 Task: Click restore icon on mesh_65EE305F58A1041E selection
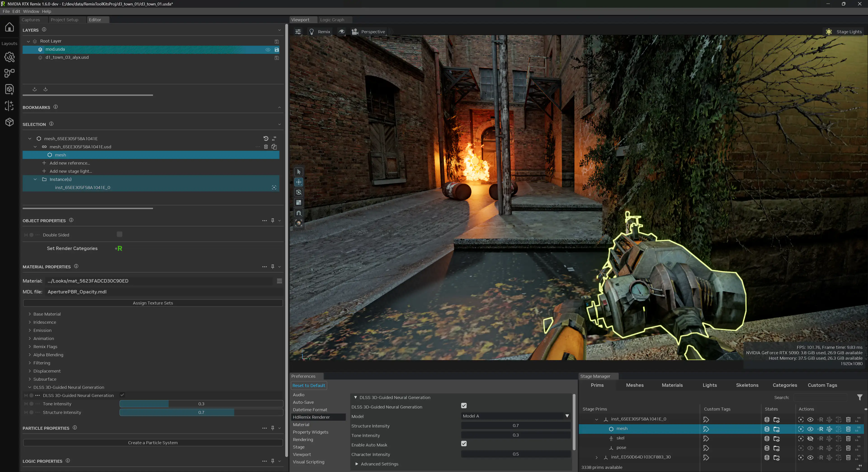point(266,139)
